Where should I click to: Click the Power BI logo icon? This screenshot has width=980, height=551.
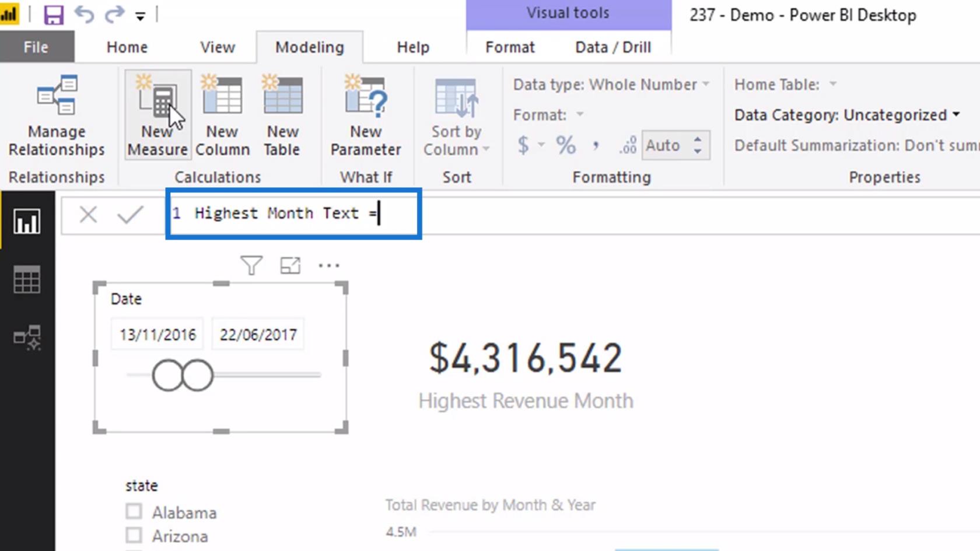tap(9, 15)
